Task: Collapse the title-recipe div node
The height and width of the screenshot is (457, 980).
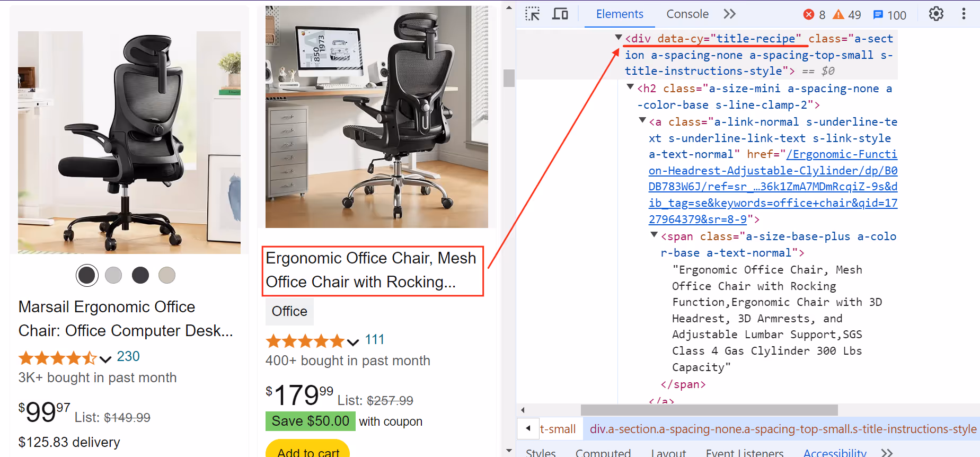Action: [618, 38]
